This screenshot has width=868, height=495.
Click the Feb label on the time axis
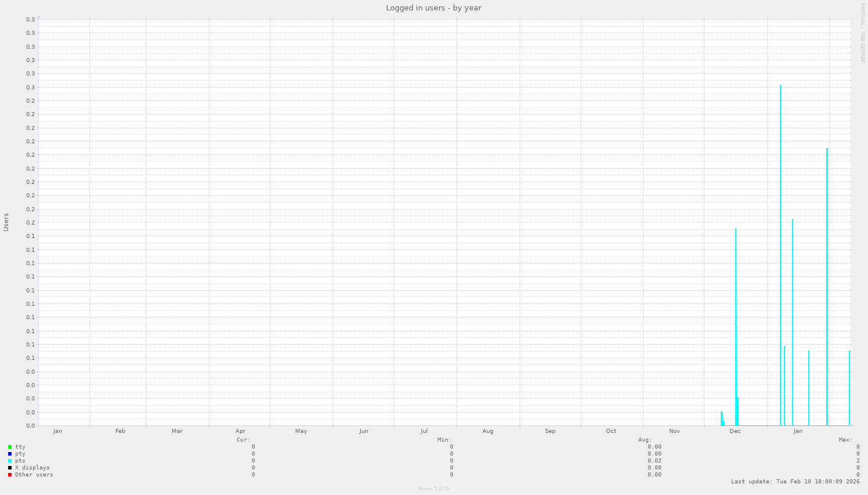[120, 431]
